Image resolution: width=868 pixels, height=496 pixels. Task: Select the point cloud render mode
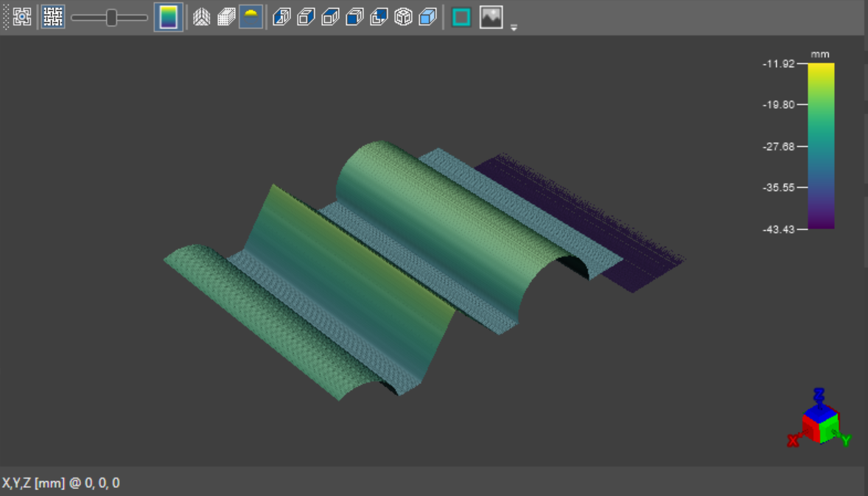225,17
